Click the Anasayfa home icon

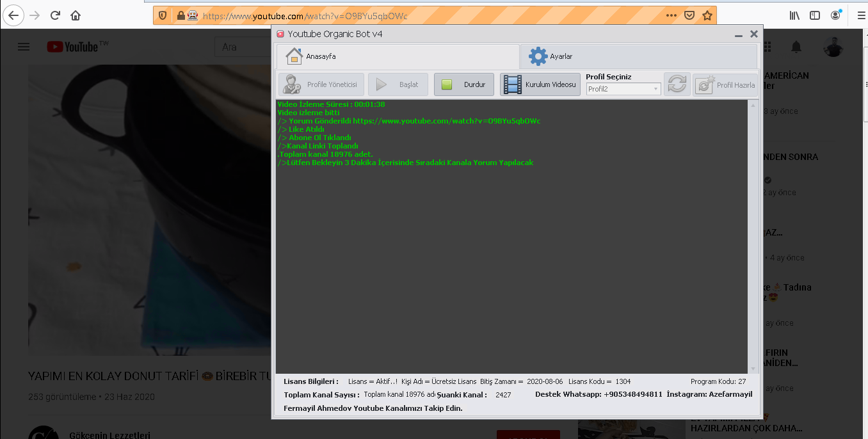tap(294, 56)
